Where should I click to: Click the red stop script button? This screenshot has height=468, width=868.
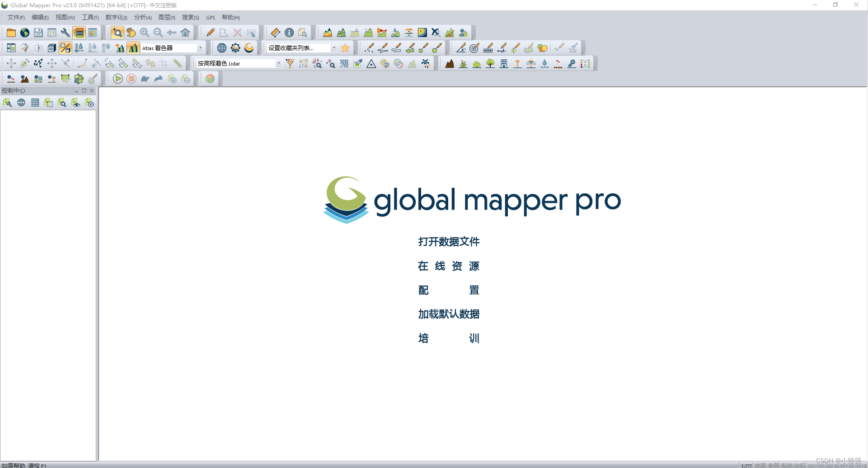coord(131,79)
